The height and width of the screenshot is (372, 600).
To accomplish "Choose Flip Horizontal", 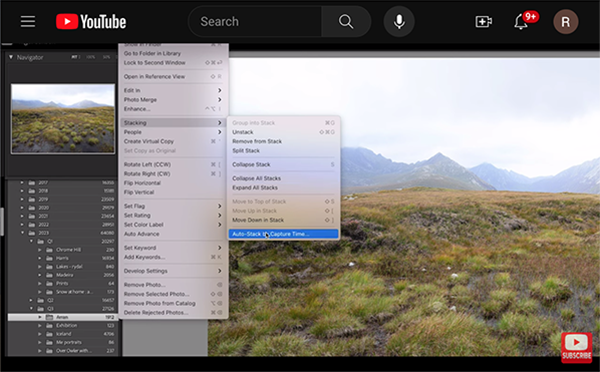I will coord(173,183).
